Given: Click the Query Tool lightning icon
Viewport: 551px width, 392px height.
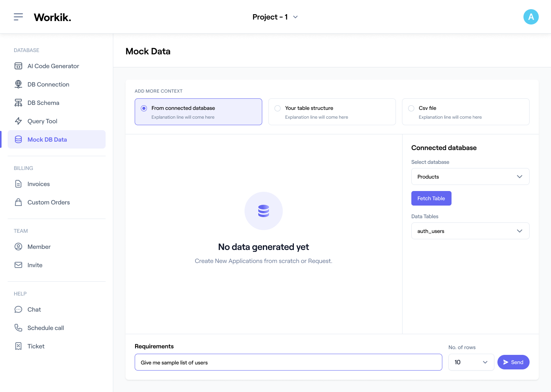Looking at the screenshot, I should (18, 121).
